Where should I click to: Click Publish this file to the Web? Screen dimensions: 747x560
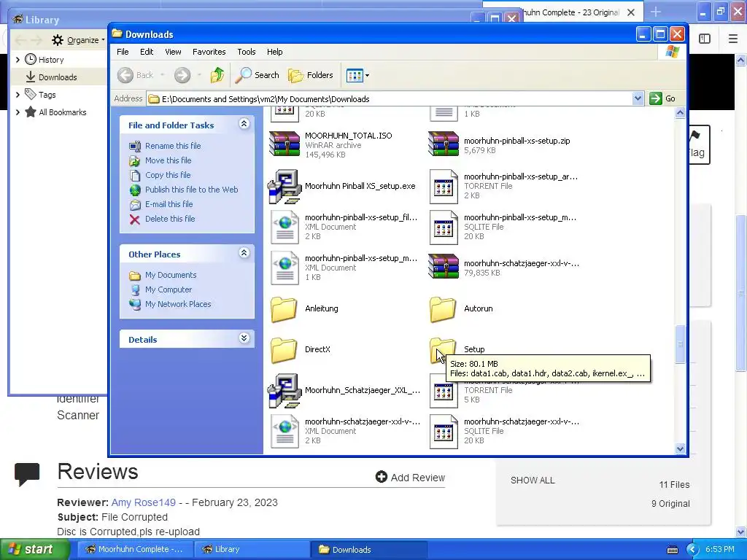(192, 190)
